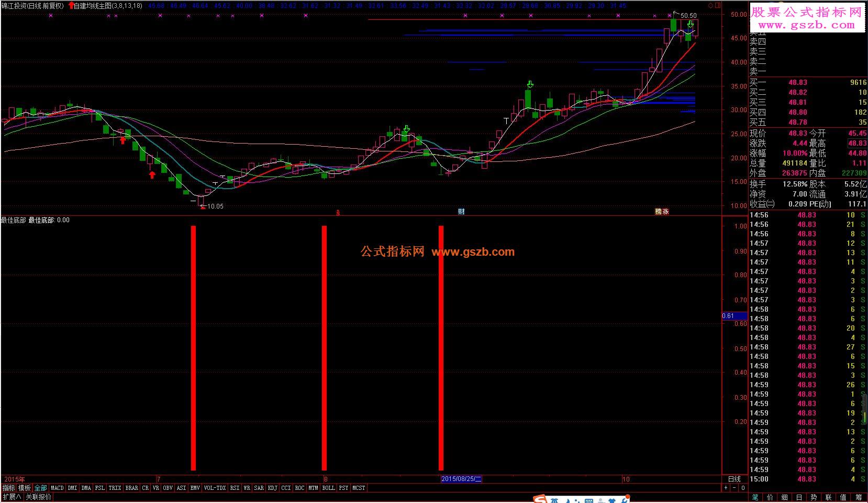Click the 2015/08/25/二 date marker
The image size is (868, 503).
point(461,479)
